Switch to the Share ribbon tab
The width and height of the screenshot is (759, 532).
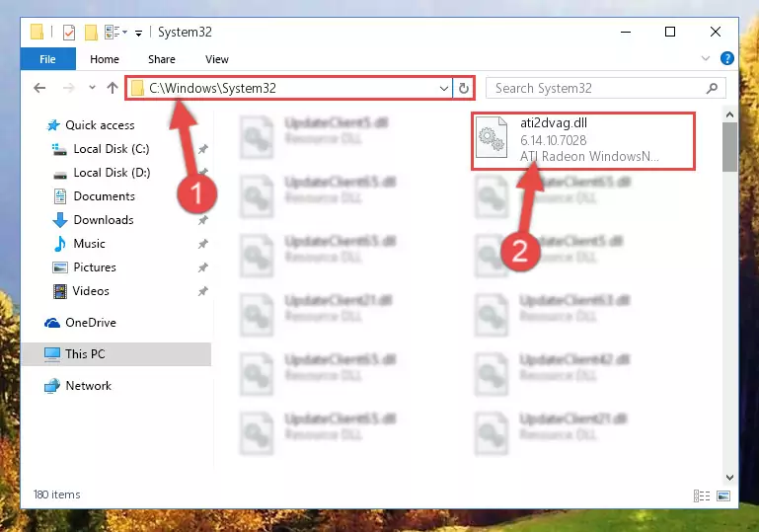coord(162,59)
